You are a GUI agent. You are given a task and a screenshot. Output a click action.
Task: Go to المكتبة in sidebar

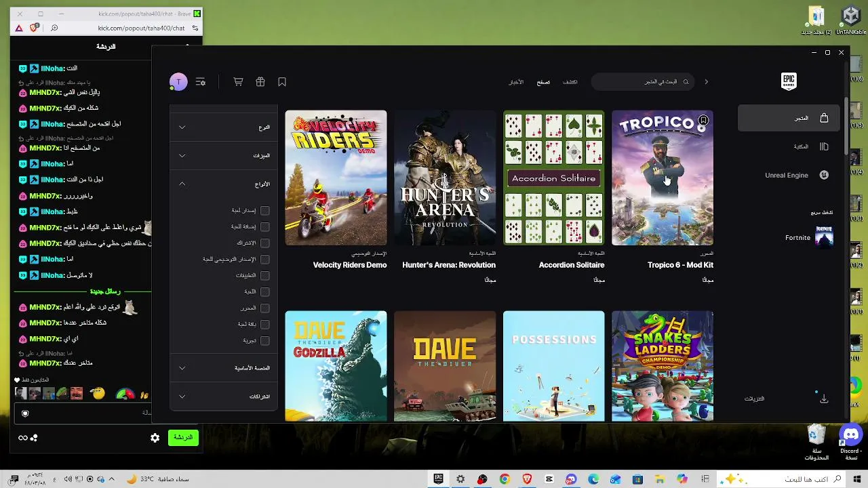(x=790, y=146)
